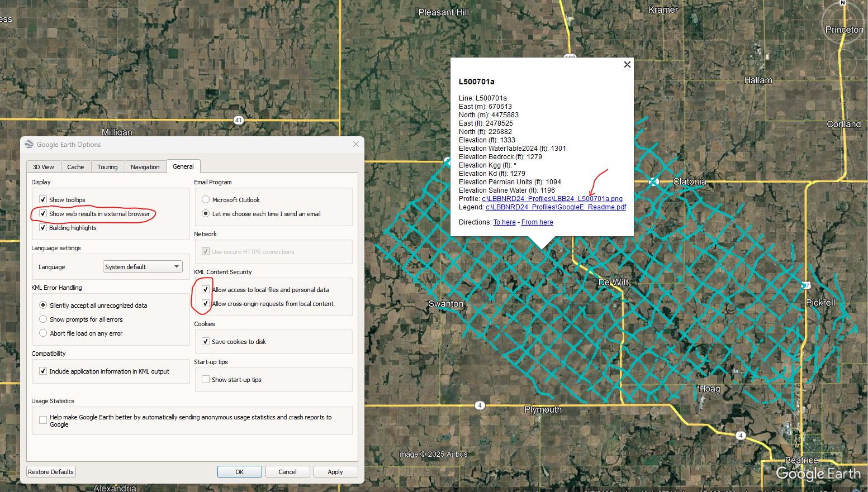Viewport: 868px width, 492px height.
Task: Open the Cache tab
Action: (75, 167)
